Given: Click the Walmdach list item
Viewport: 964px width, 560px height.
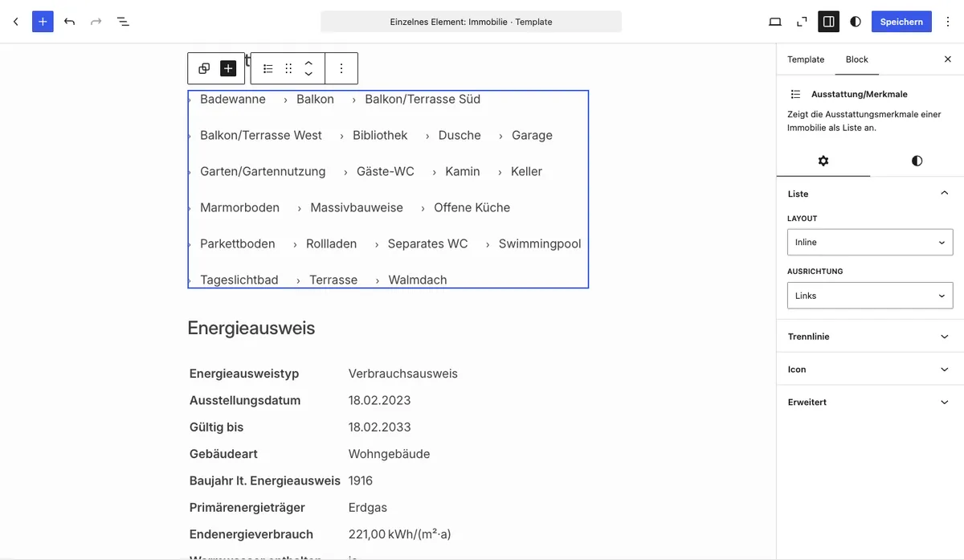Looking at the screenshot, I should pos(418,280).
